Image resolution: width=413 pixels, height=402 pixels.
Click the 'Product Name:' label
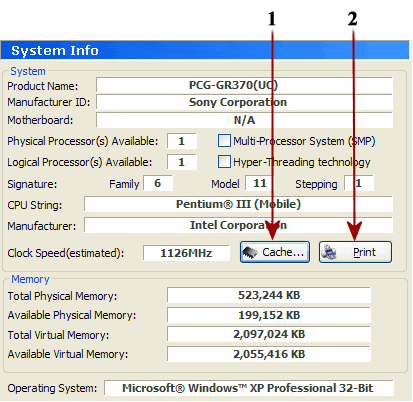click(x=43, y=86)
